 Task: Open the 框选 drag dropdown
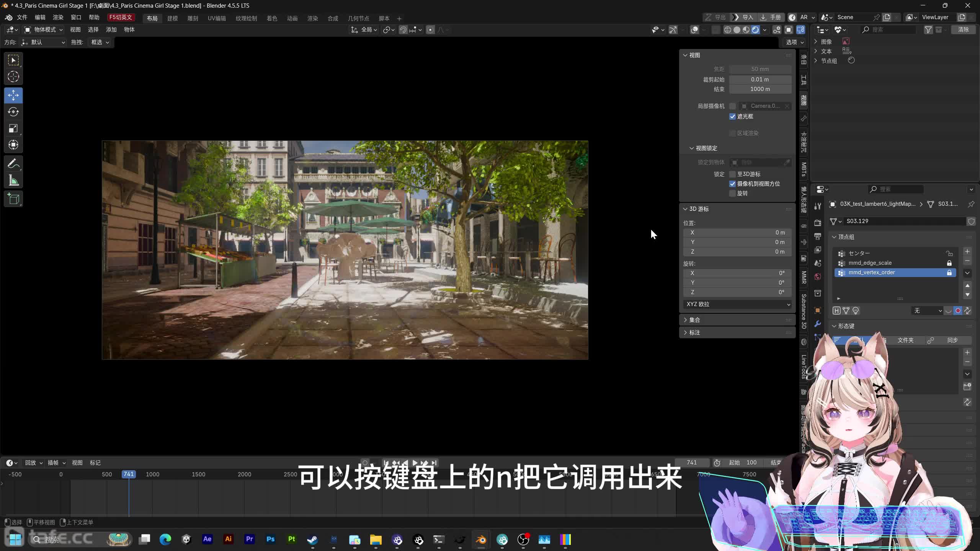coord(100,42)
